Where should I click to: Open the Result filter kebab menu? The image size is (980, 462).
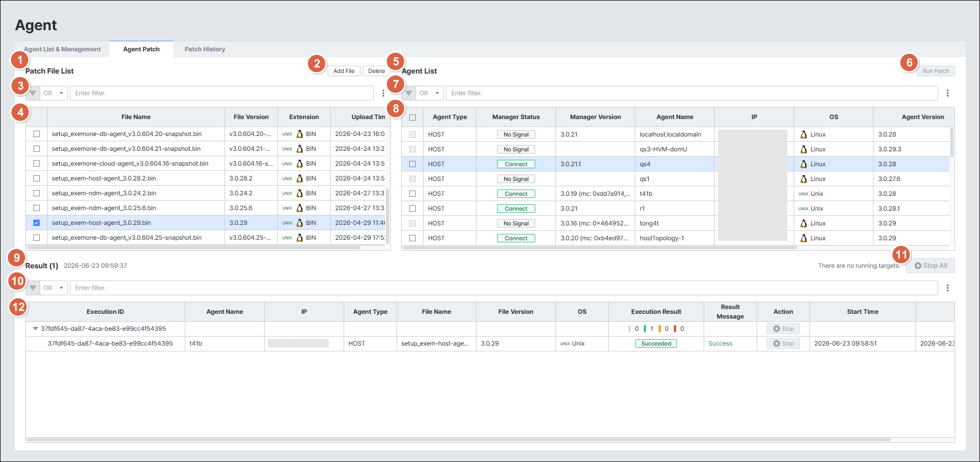pos(948,288)
